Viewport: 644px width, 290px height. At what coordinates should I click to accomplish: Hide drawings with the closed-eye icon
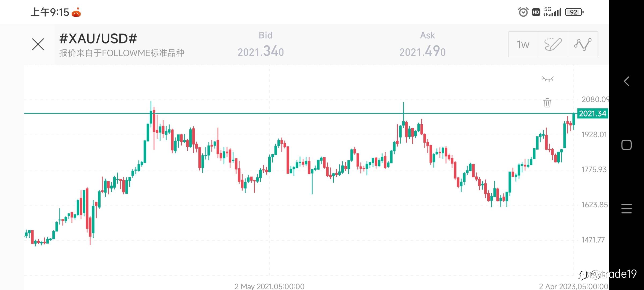(x=548, y=79)
